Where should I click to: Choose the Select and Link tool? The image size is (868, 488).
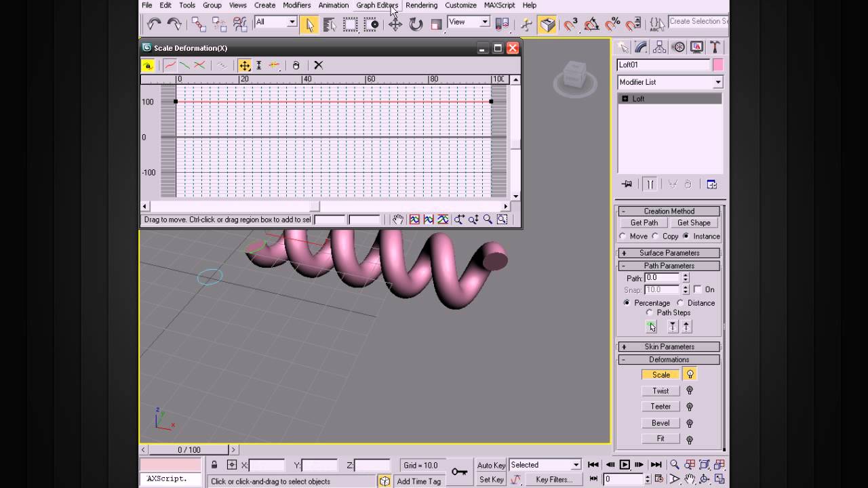click(199, 24)
